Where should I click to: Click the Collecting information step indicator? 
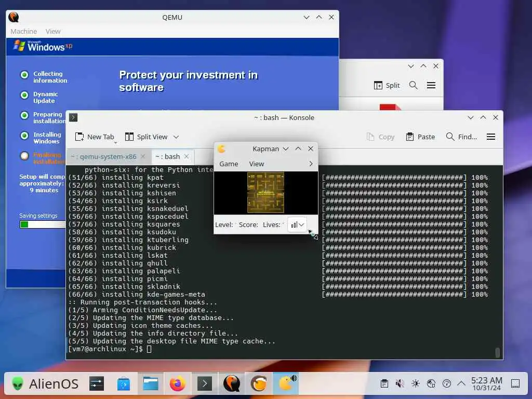(x=24, y=75)
